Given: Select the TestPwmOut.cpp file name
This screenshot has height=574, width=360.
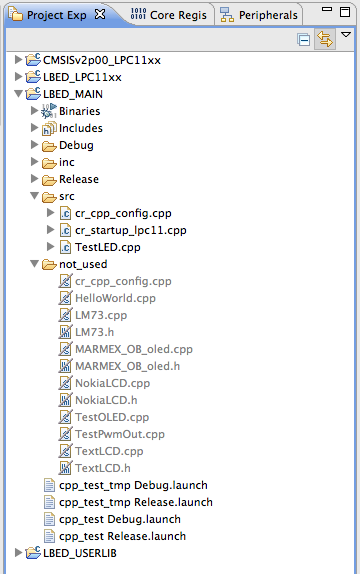Looking at the screenshot, I should coord(120,434).
